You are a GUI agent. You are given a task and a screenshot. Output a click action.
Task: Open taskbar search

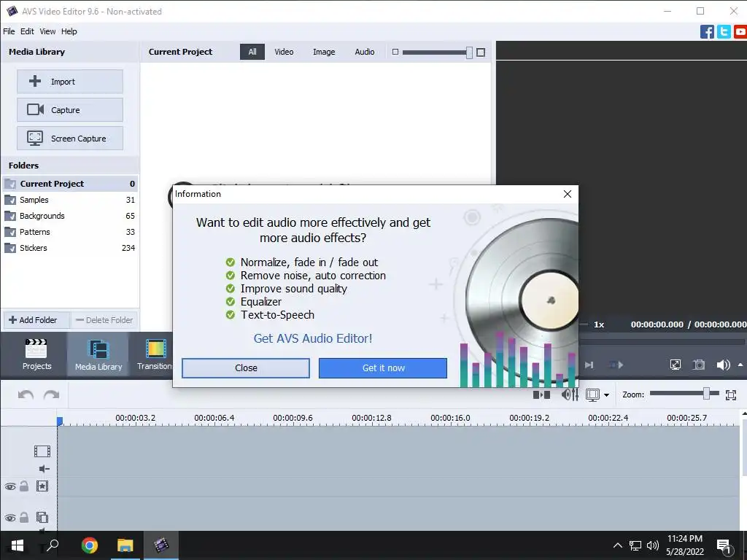pyautogui.click(x=53, y=545)
